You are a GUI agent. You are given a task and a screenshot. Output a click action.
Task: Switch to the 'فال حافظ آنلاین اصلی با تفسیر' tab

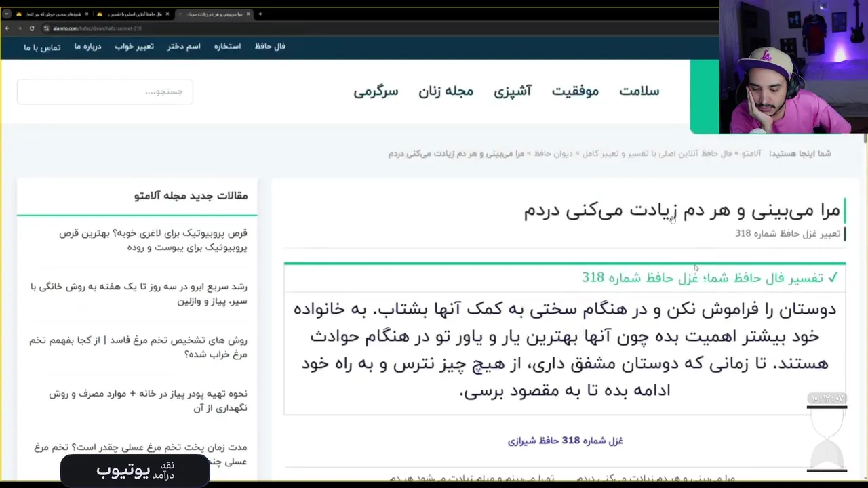(x=134, y=14)
